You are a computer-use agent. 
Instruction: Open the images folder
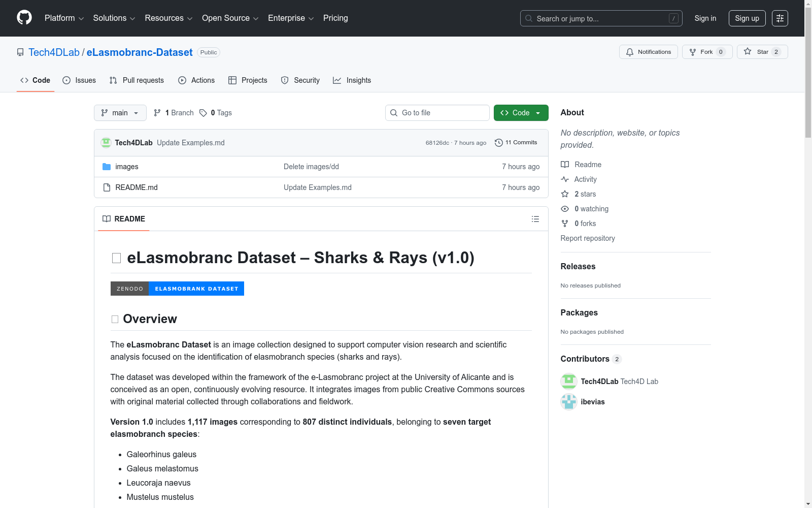point(127,167)
